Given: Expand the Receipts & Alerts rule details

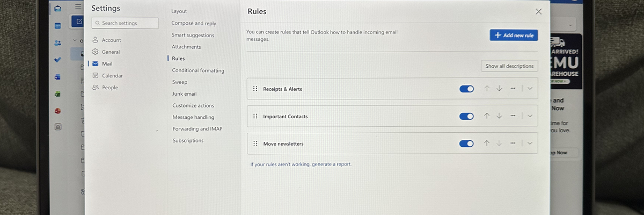Looking at the screenshot, I should (530, 89).
